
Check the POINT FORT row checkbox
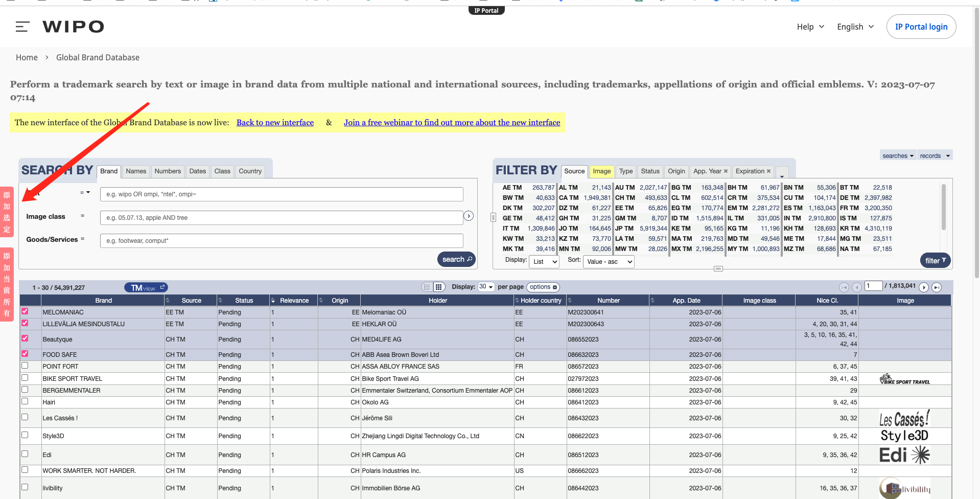[x=25, y=366]
